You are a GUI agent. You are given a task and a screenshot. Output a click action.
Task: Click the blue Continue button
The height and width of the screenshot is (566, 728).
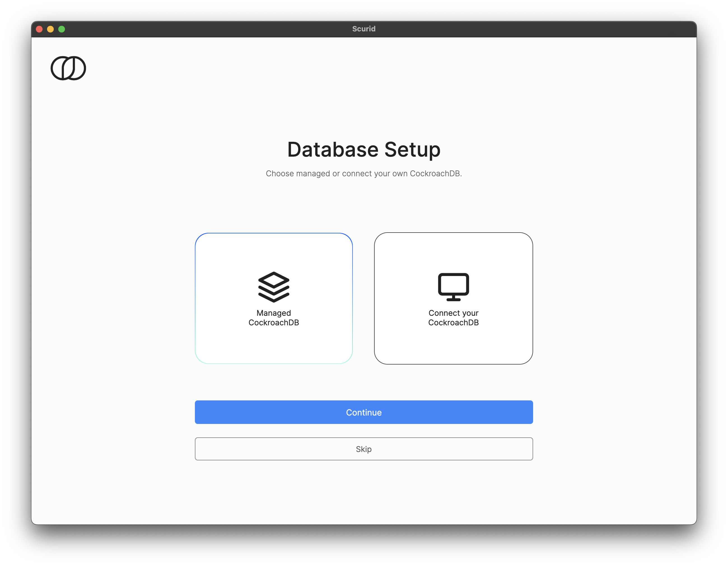364,412
